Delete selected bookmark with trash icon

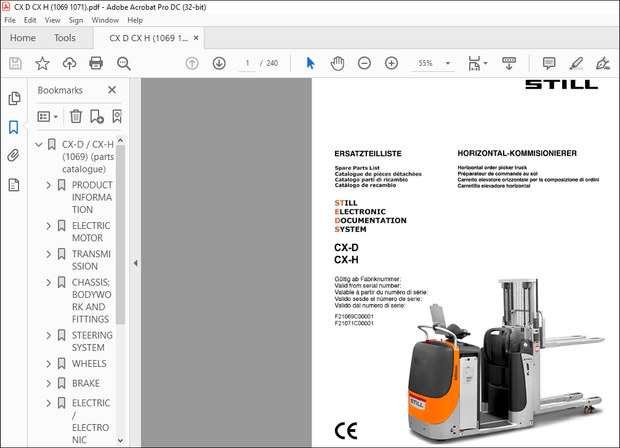[x=76, y=117]
